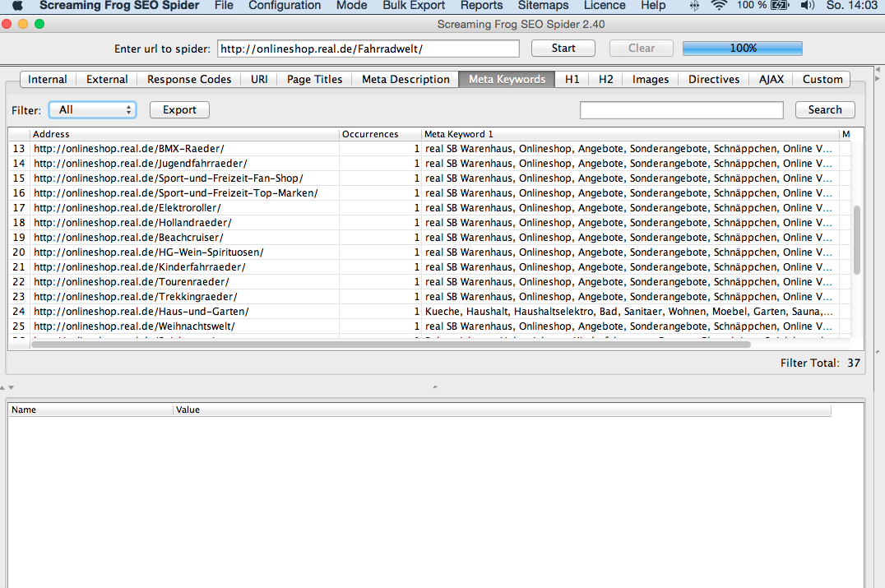Select the Beachcruiser URL row
This screenshot has height=588, width=885.
(x=429, y=238)
